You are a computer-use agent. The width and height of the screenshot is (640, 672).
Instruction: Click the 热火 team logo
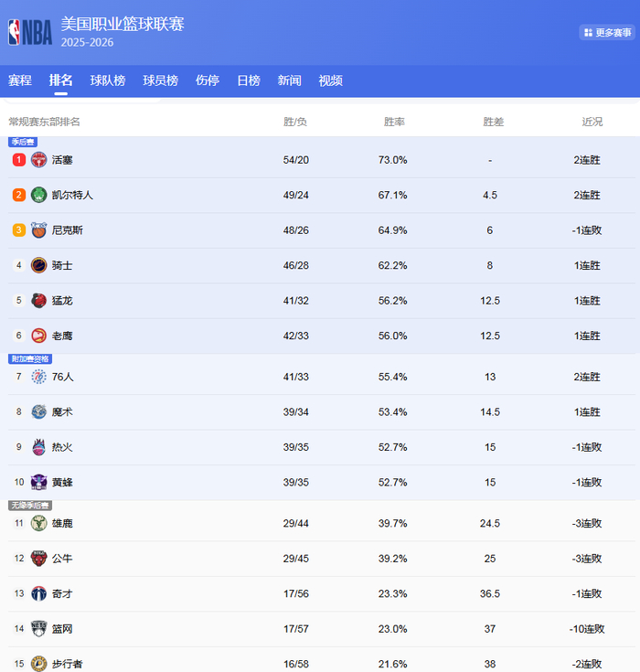[x=38, y=447]
